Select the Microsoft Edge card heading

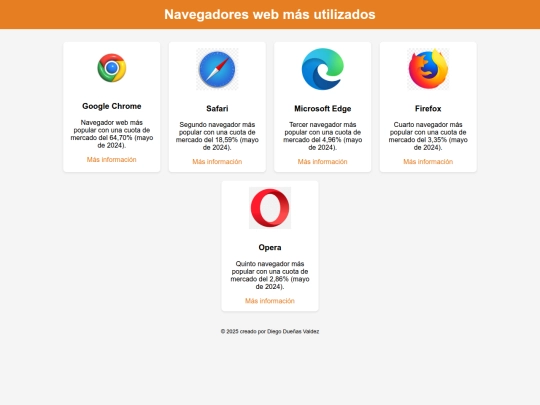pyautogui.click(x=323, y=108)
